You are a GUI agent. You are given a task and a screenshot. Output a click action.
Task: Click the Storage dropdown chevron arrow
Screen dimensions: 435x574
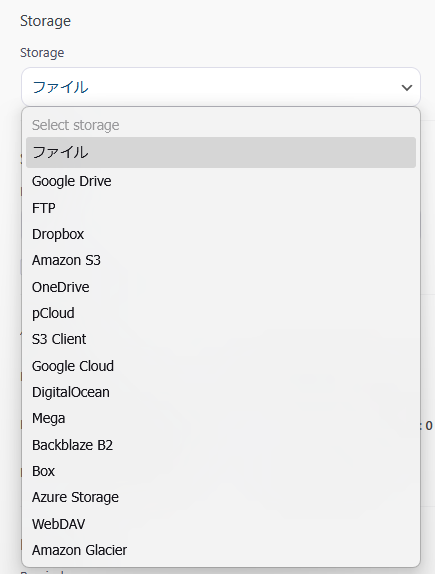pos(407,87)
